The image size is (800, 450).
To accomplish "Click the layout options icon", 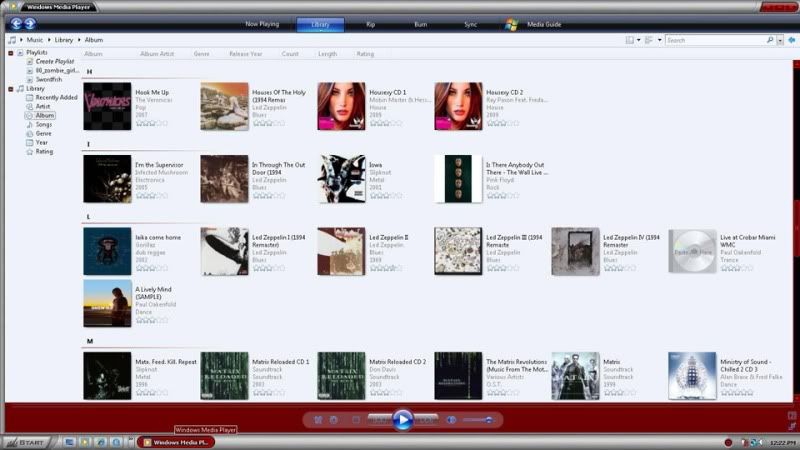I will [630, 40].
